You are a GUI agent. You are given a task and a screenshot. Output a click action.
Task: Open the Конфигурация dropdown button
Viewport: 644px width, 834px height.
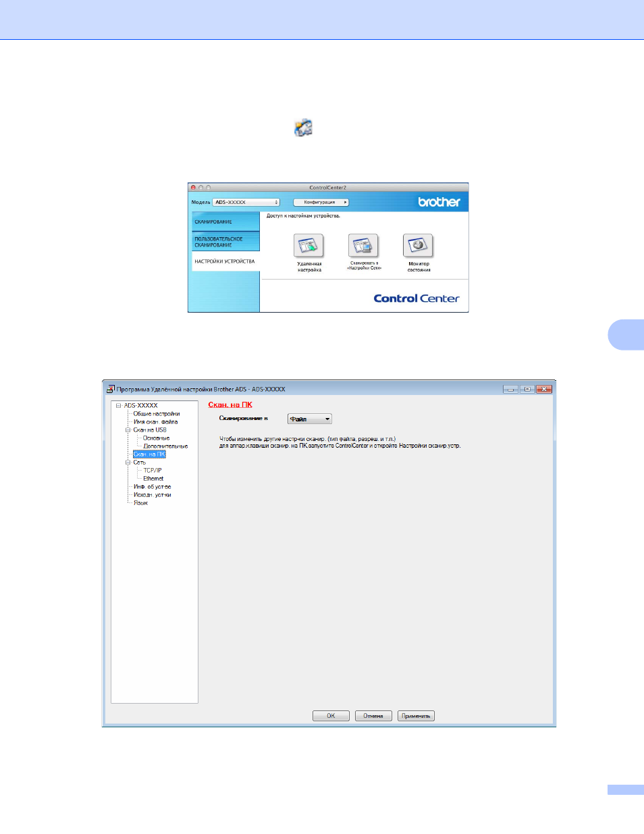(321, 202)
